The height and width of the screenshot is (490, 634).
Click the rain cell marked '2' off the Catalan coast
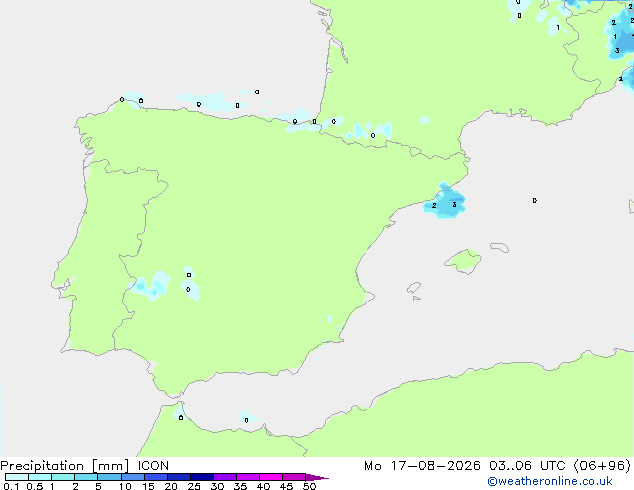tap(434, 206)
